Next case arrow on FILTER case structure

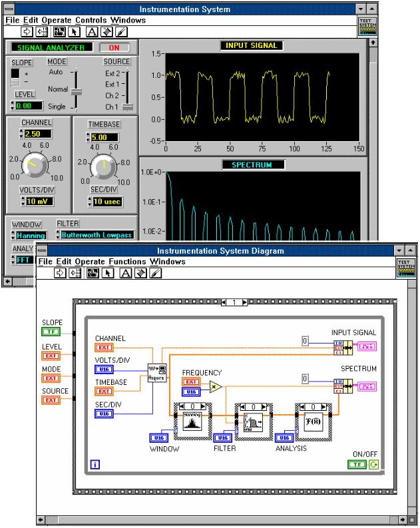click(x=264, y=407)
